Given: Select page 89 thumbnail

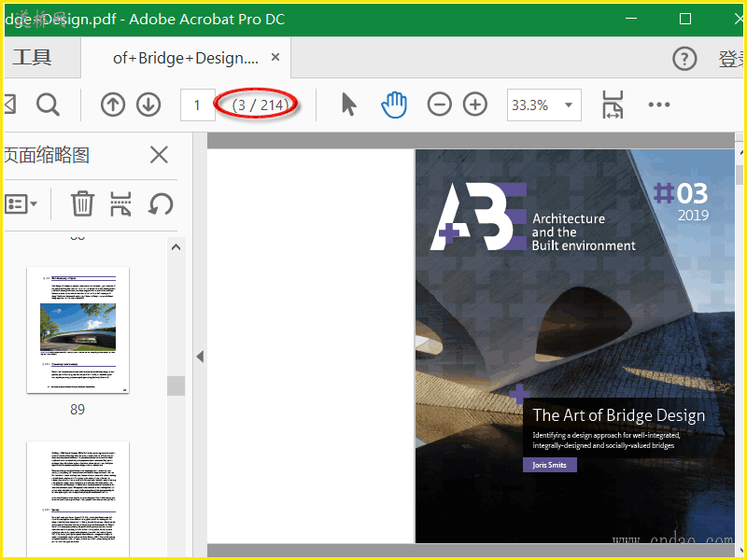Looking at the screenshot, I should (78, 330).
